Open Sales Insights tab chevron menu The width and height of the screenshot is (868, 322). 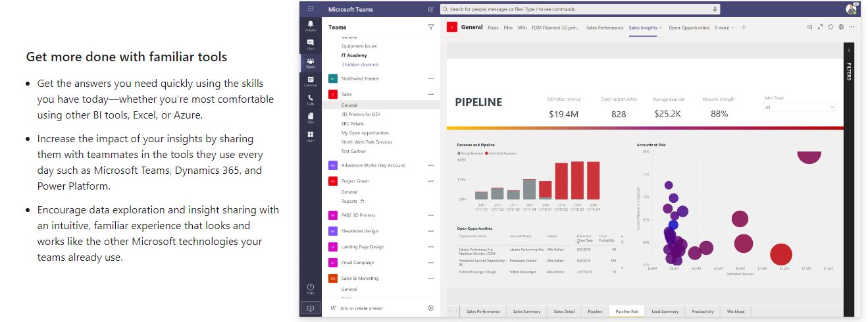661,28
